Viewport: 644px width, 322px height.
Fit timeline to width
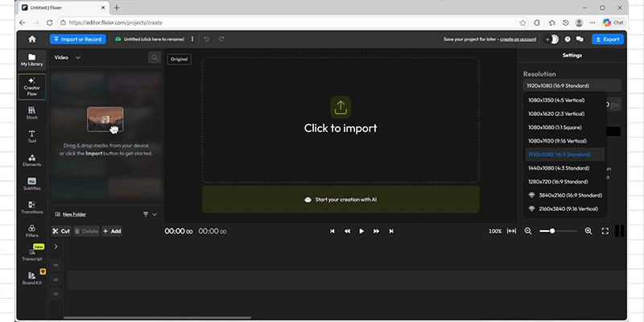511,231
